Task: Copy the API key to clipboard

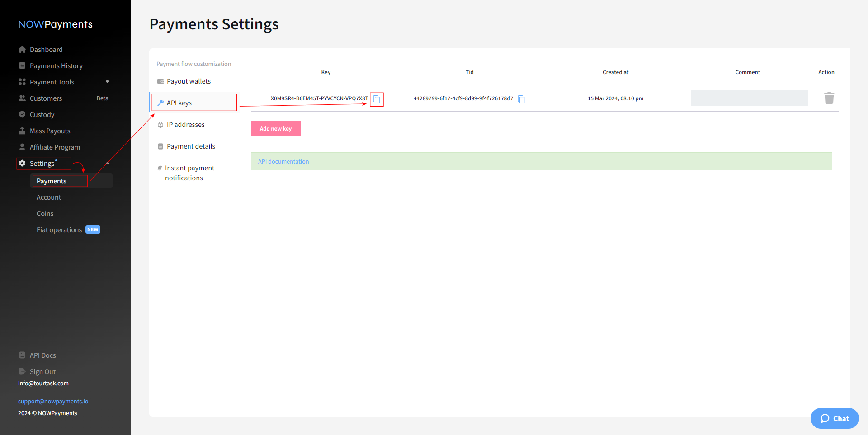Action: 377,99
